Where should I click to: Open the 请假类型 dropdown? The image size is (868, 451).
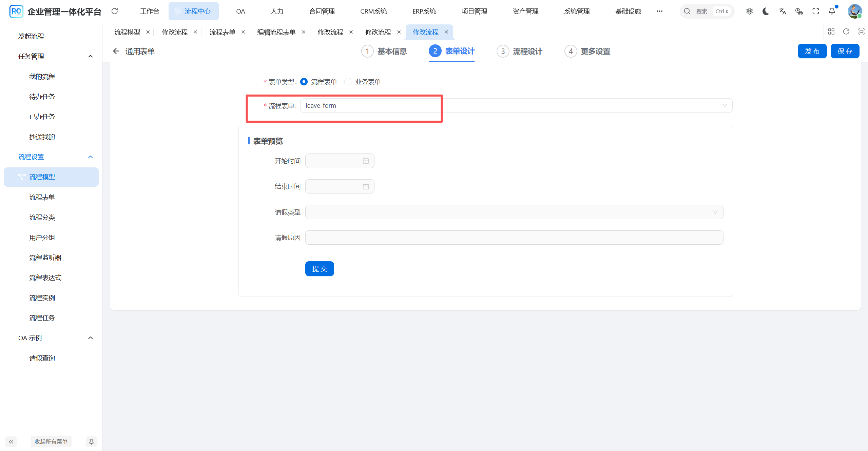click(715, 212)
